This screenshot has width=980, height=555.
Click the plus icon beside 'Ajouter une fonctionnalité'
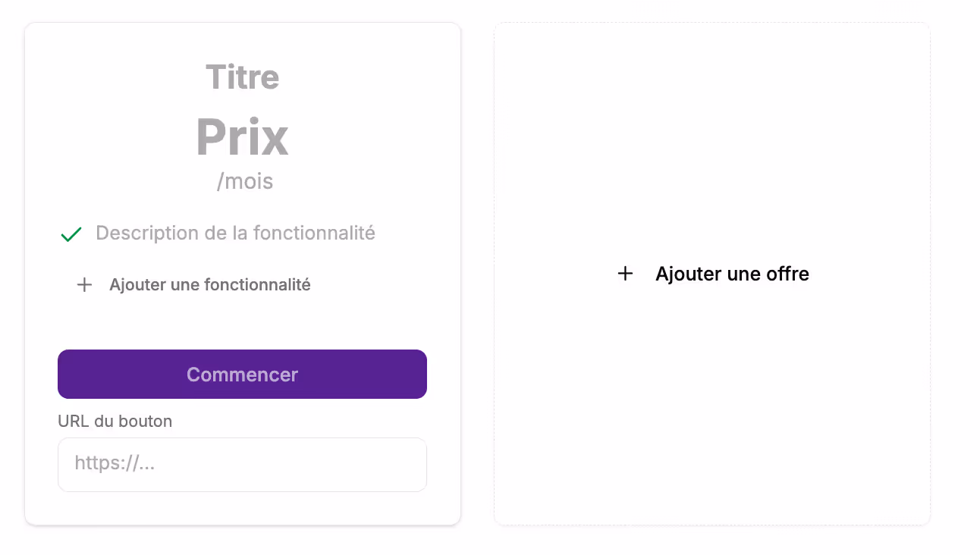[84, 284]
